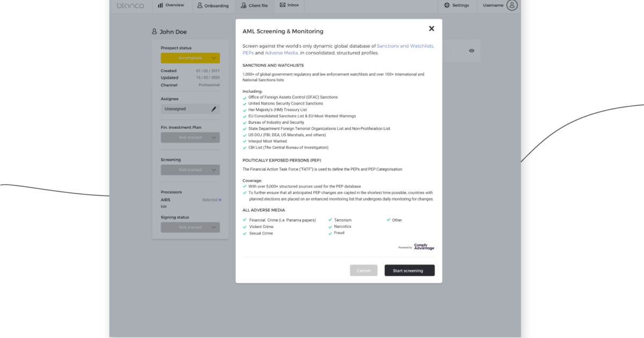Click the Start screening button
Screen dimensions: 644x338
tap(409, 270)
